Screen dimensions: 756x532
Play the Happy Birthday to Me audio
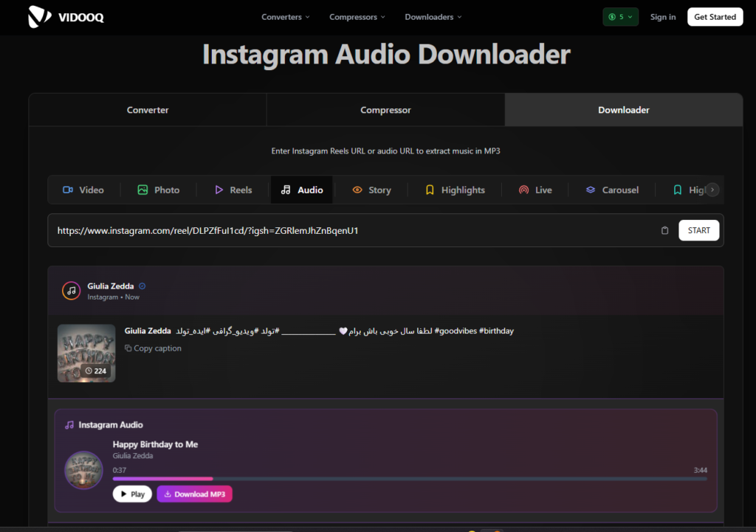pos(132,494)
